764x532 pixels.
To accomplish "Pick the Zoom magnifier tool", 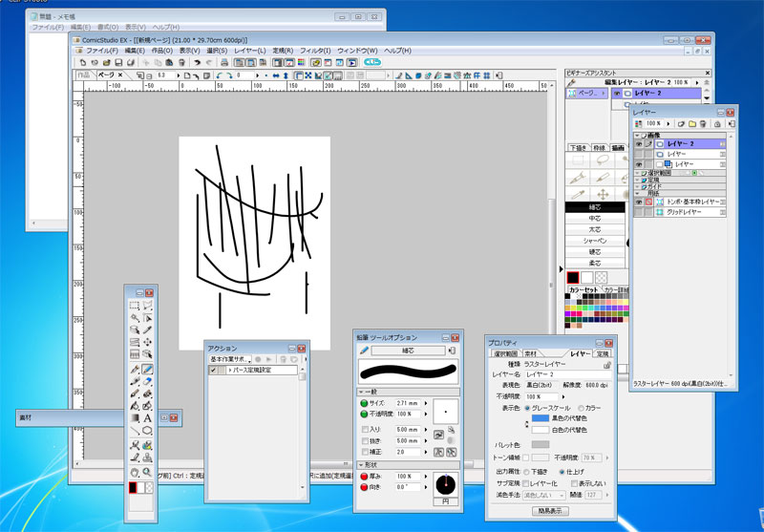I will click(148, 472).
